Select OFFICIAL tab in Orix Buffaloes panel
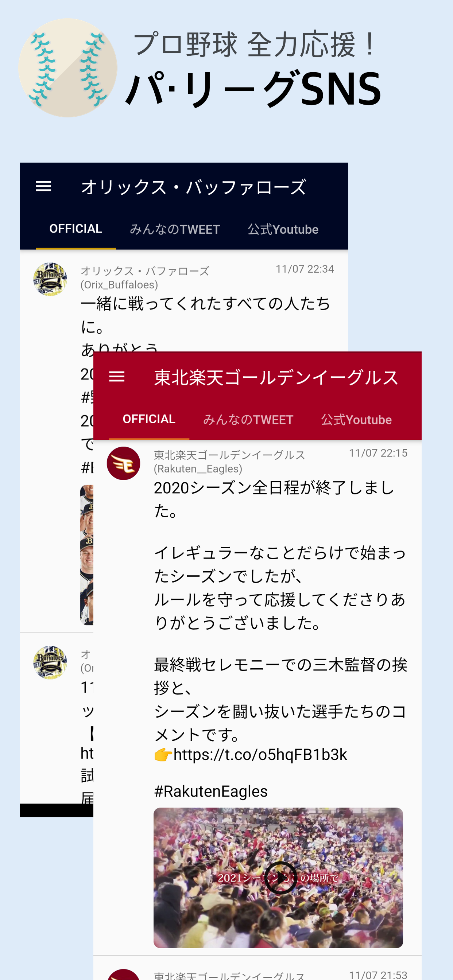 coord(76,229)
